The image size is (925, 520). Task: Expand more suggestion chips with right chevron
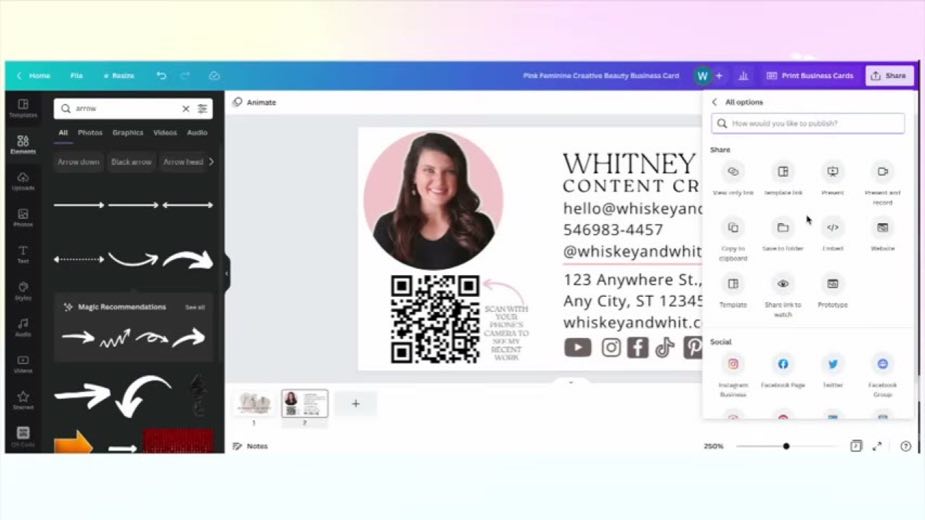pyautogui.click(x=212, y=162)
